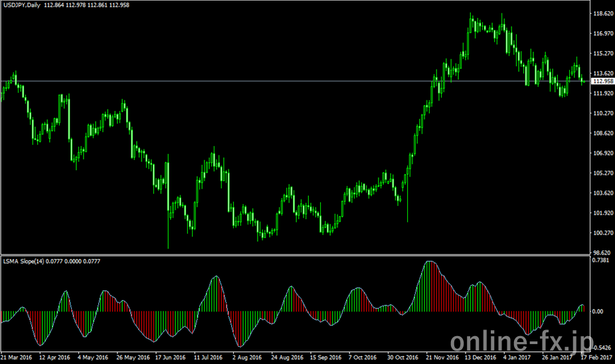The height and width of the screenshot is (364, 615).
Task: Click the indicator scale value -0.5426
Action: pos(602,348)
